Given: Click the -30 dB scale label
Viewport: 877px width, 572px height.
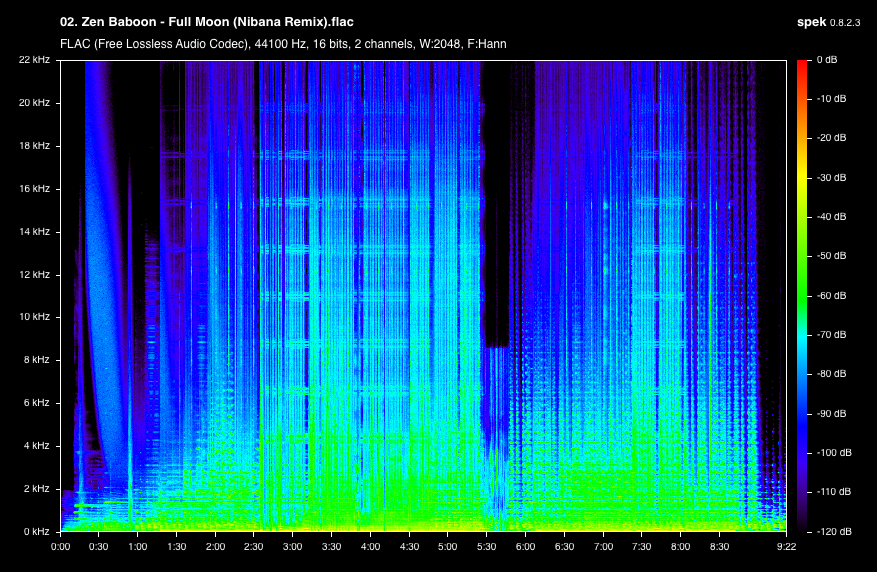Looking at the screenshot, I should click(x=831, y=177).
